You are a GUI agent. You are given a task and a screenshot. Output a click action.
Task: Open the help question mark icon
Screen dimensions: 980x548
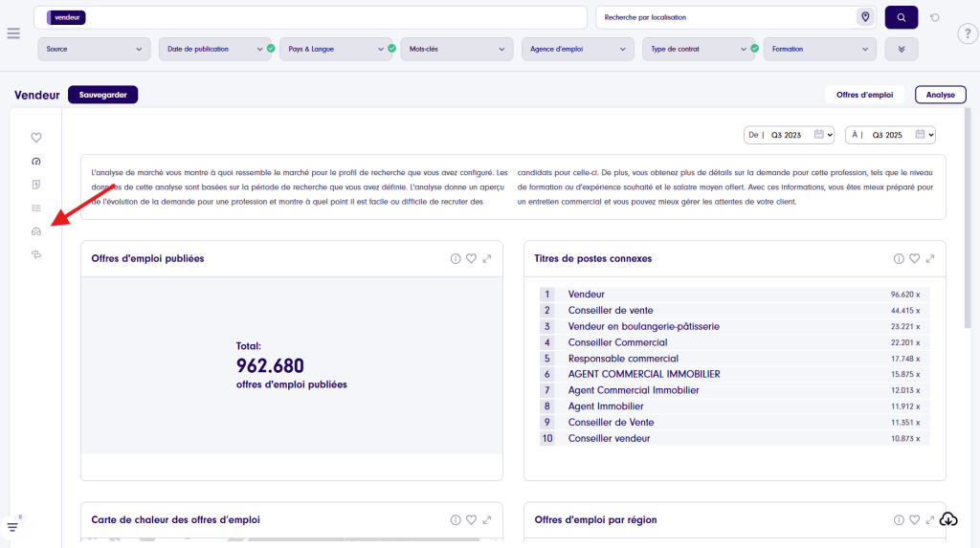click(x=966, y=33)
